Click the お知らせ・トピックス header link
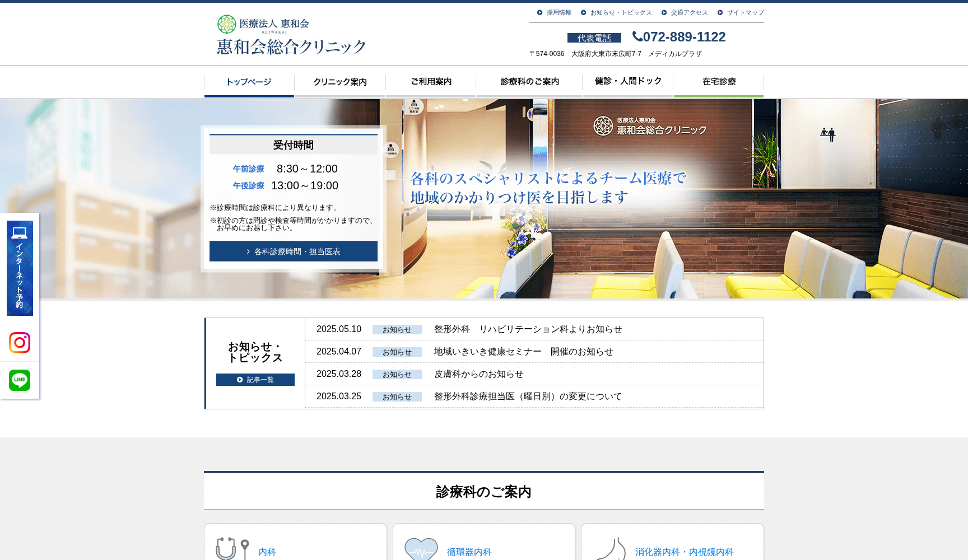Viewport: 968px width, 560px height. (619, 12)
